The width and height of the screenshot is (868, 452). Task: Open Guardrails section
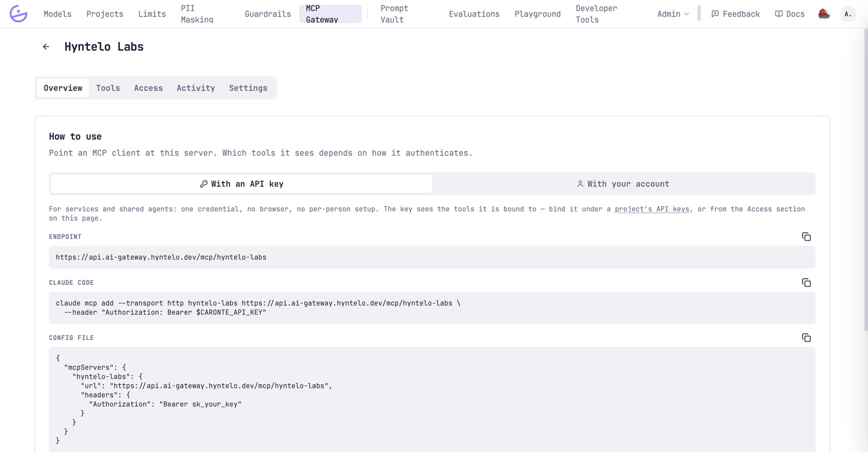pyautogui.click(x=268, y=14)
